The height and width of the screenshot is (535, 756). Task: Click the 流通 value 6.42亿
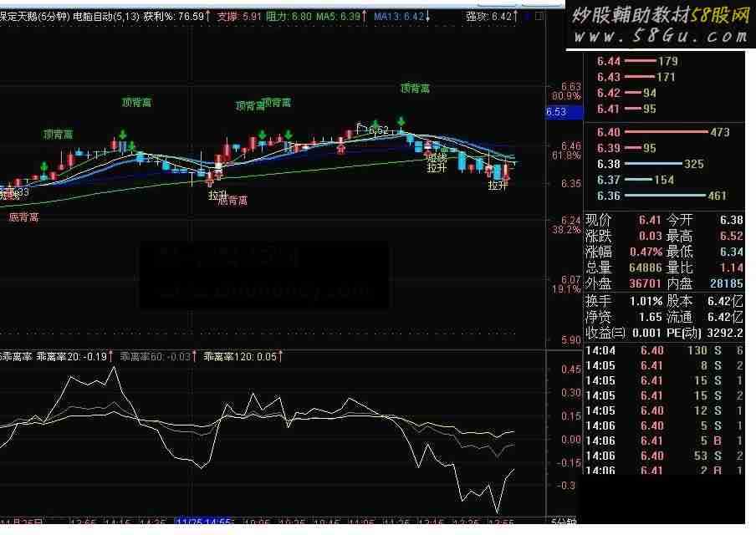[726, 318]
